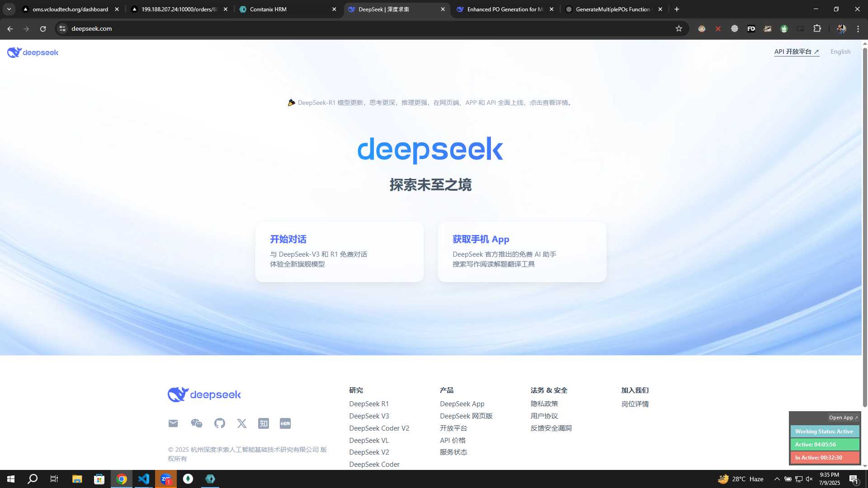This screenshot has width=868, height=488.
Task: Open the X (Twitter) icon in footer
Action: [242, 423]
